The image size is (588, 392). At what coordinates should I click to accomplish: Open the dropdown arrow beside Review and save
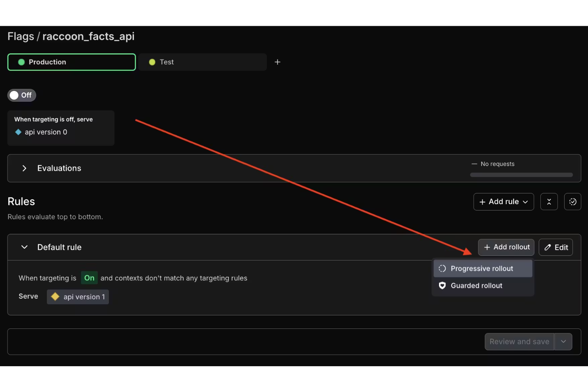563,342
